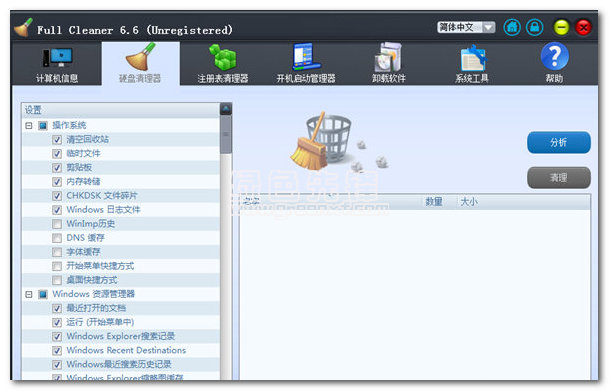This screenshot has height=391, width=609.
Task: Enable the 字体缓存 checkbox
Action: tap(57, 252)
